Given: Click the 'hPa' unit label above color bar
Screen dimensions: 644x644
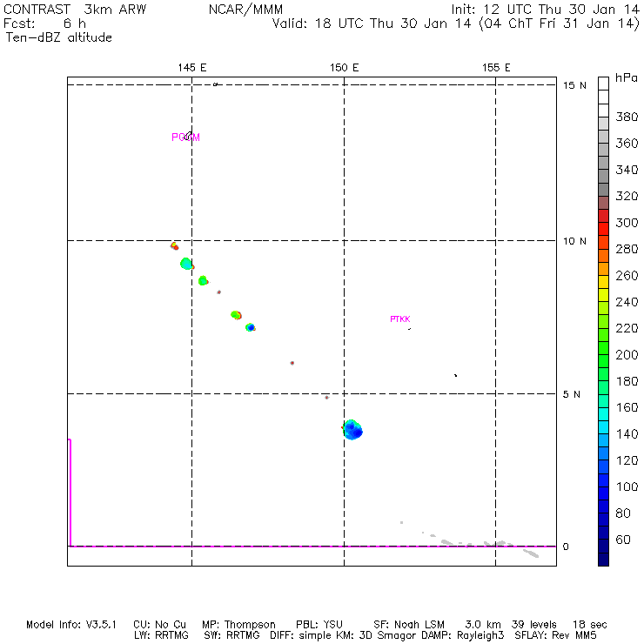Looking at the screenshot, I should pyautogui.click(x=627, y=77).
